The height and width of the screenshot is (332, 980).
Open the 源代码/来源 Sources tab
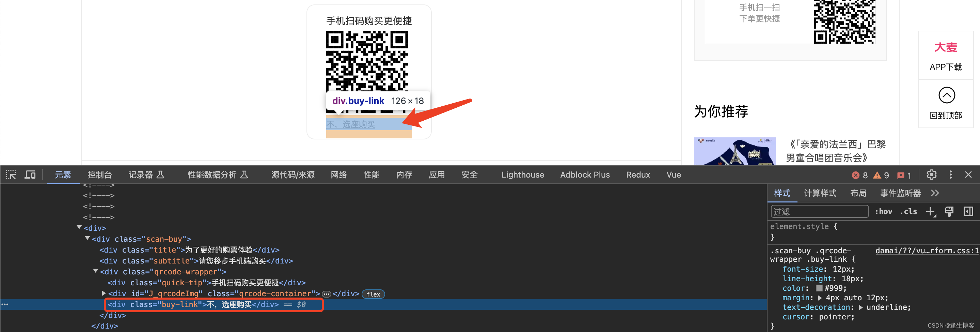293,175
